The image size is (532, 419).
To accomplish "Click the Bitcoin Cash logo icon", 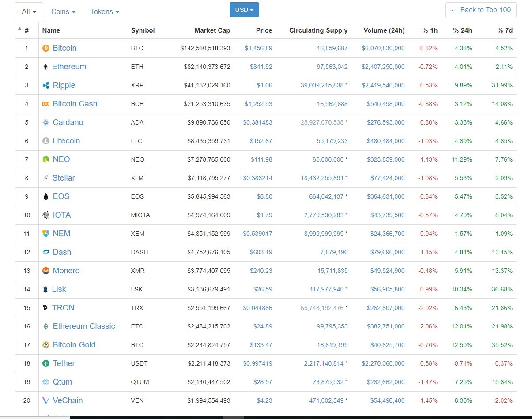I will pos(46,104).
